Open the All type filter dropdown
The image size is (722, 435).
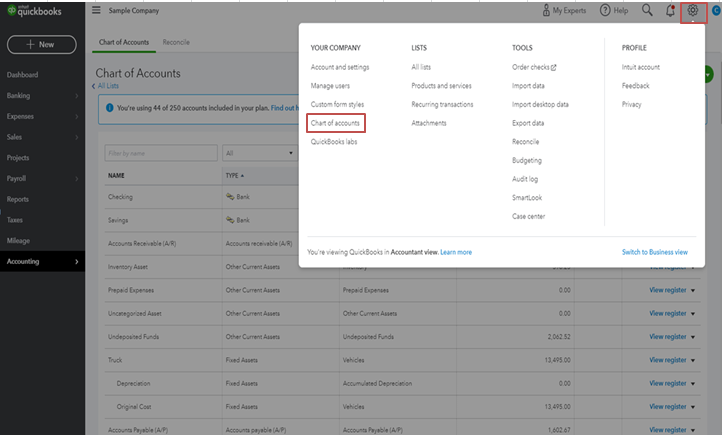[260, 153]
